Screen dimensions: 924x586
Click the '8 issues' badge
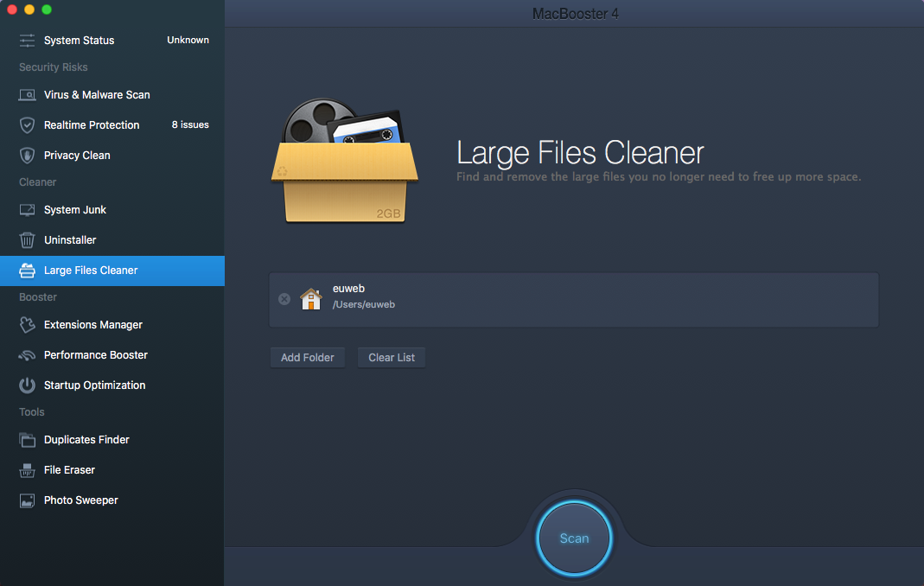[190, 125]
